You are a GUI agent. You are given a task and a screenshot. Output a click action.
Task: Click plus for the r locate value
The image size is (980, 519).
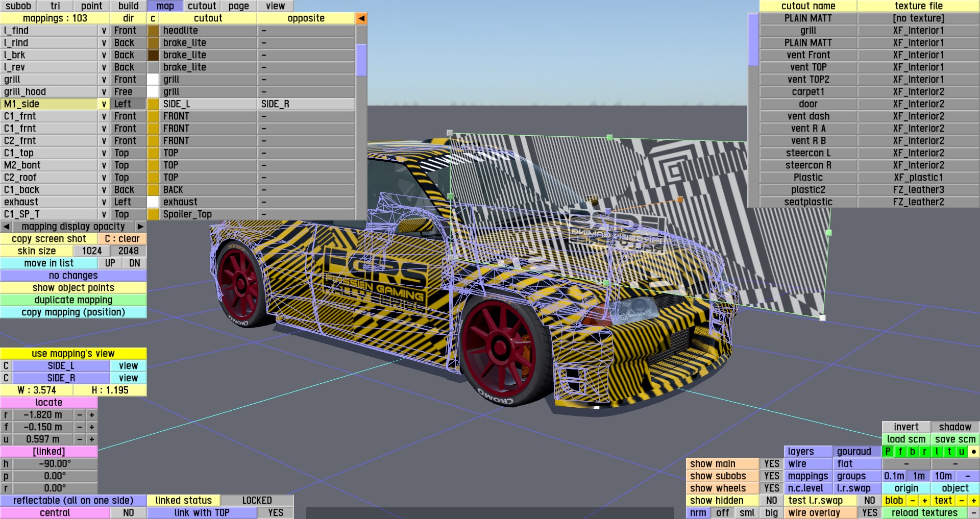(x=92, y=415)
